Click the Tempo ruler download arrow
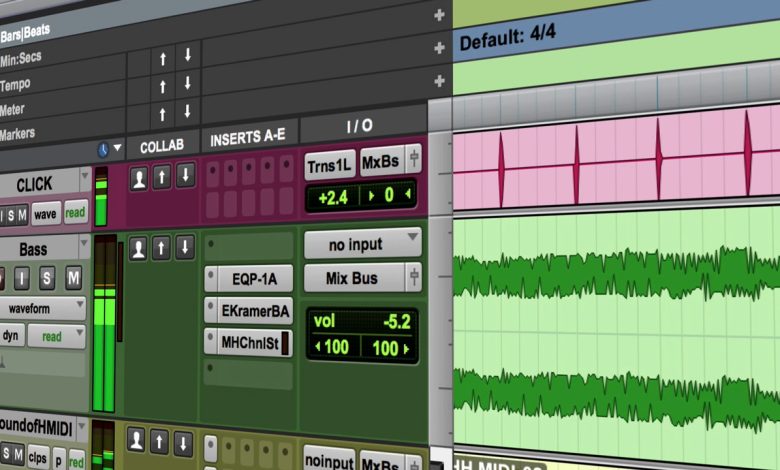This screenshot has width=780, height=470. click(x=188, y=54)
